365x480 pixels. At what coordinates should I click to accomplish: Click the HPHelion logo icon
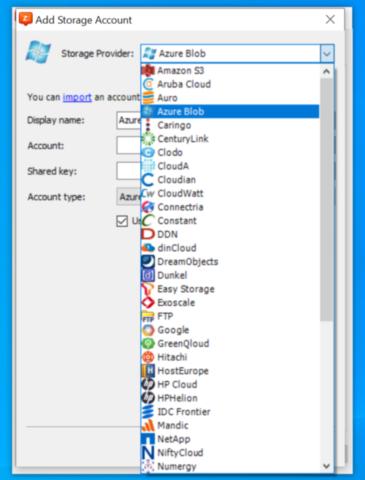click(148, 398)
